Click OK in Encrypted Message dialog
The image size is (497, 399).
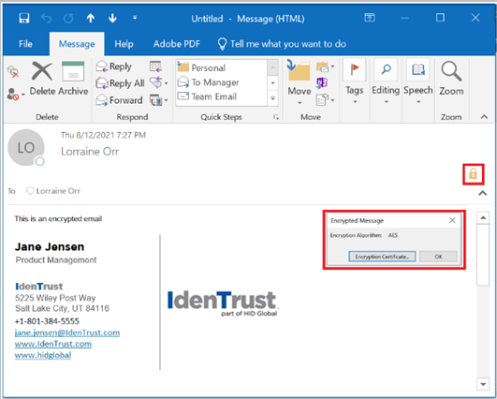(x=438, y=256)
